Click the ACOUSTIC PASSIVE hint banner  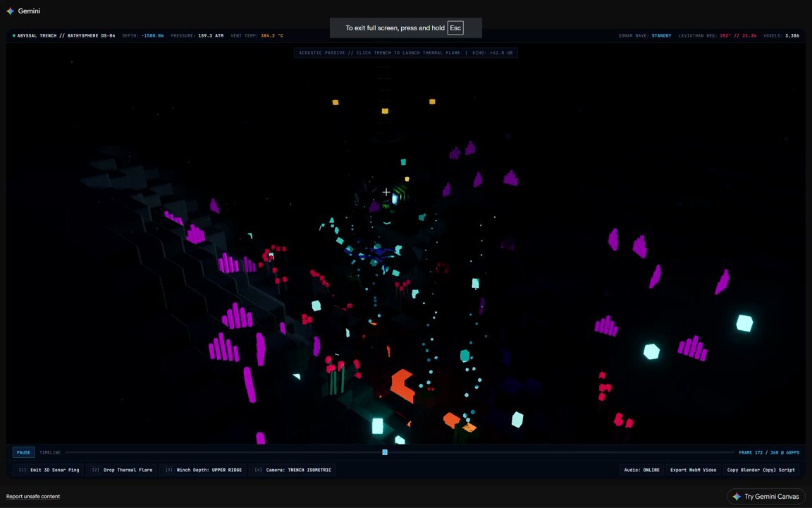click(406, 53)
